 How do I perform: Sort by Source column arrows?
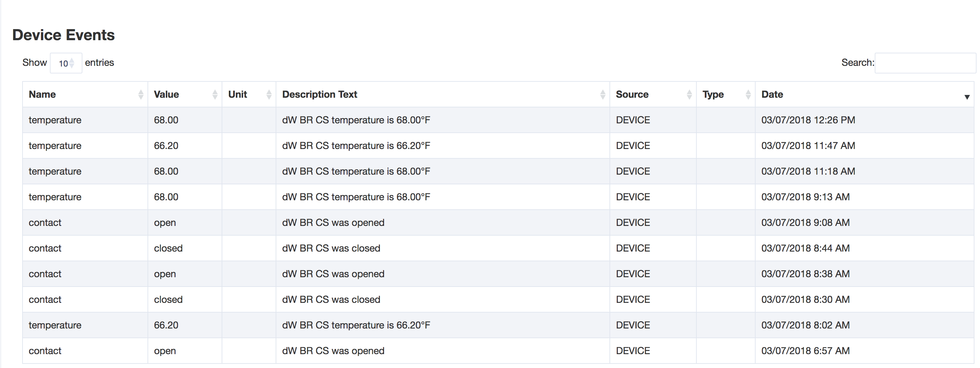click(689, 94)
